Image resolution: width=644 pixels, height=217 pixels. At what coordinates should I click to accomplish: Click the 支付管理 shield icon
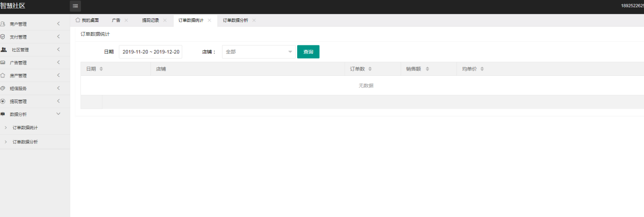point(3,37)
